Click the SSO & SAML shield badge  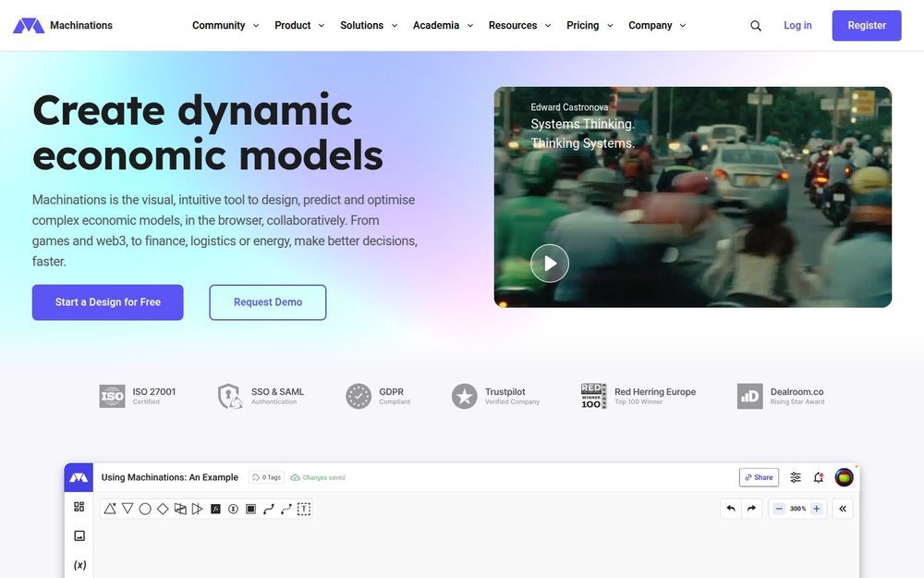click(x=261, y=396)
